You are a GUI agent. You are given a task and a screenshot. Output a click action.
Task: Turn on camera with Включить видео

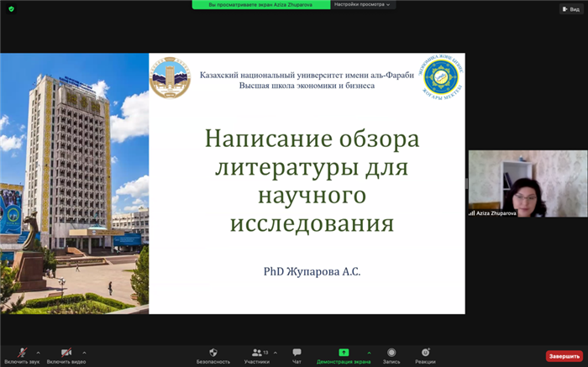66,353
